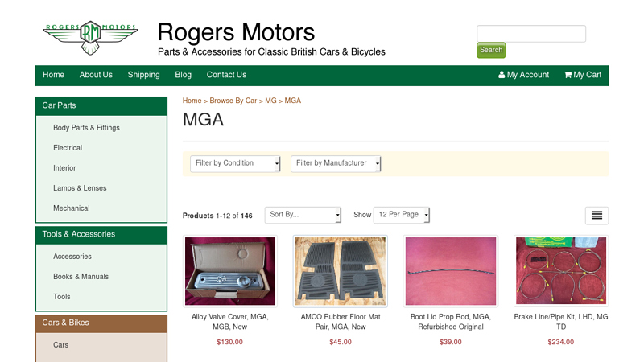
Task: Click Browse By Car breadcrumb
Action: (x=233, y=101)
